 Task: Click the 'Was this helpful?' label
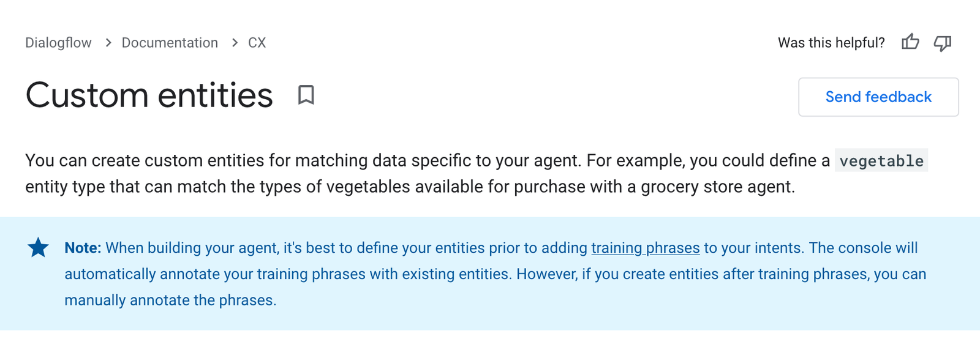click(831, 43)
